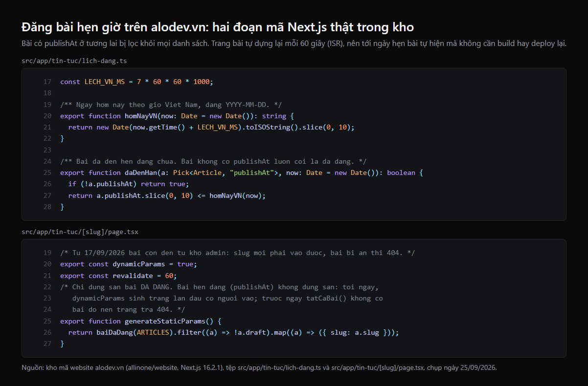This screenshot has height=386, width=588.
Task: Click the return new Date(now.getTime() line
Action: 211,127
